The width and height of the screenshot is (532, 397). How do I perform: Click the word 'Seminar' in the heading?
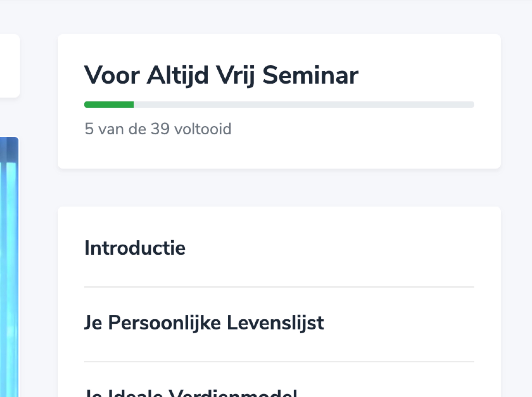click(310, 76)
